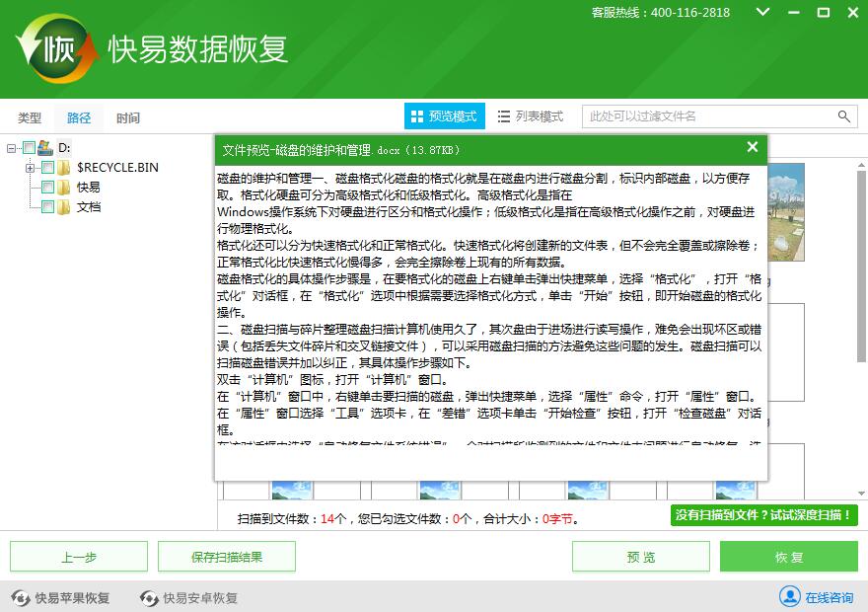This screenshot has width=868, height=612.
Task: Select 列表模式 view
Action: [x=531, y=115]
